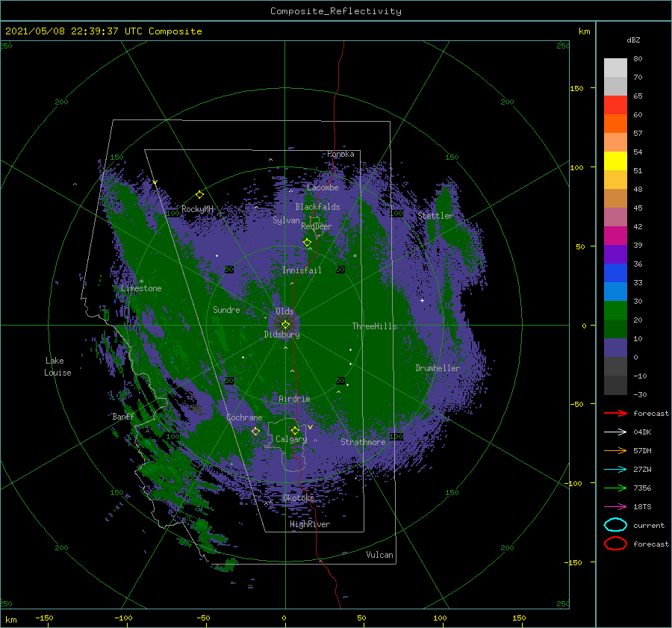Click the green 7356 arrow icon

click(x=615, y=488)
